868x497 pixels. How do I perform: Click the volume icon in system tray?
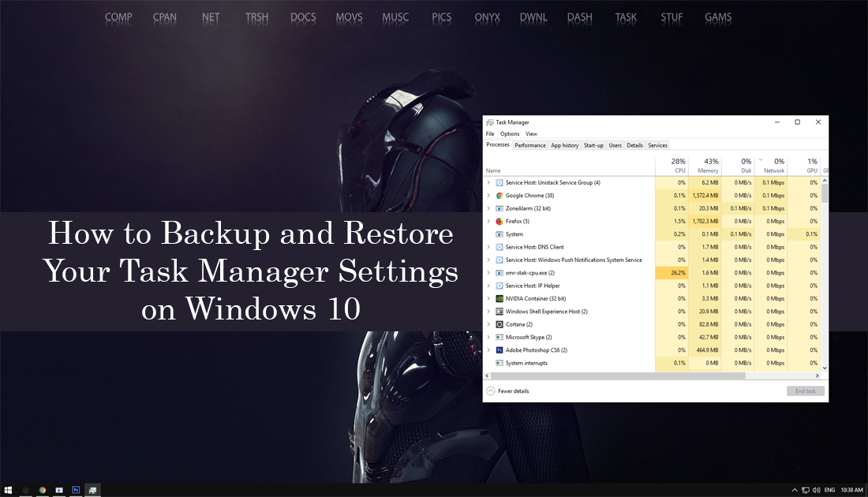coord(817,490)
